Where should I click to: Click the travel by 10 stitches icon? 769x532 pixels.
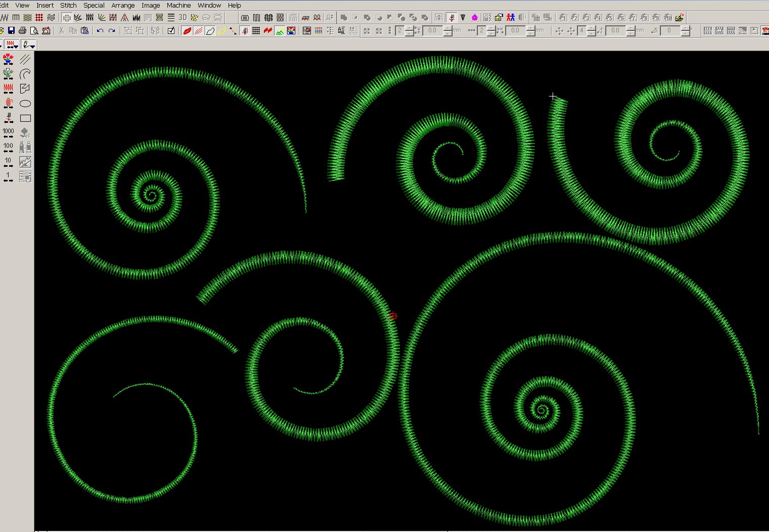pos(8,162)
